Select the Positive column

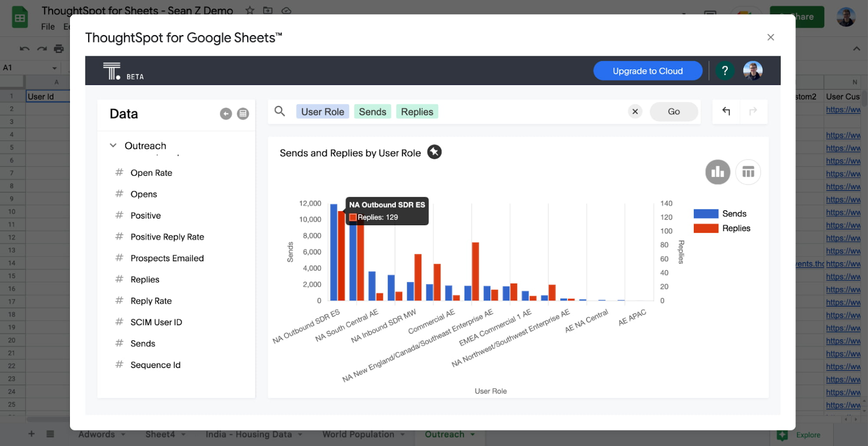145,215
